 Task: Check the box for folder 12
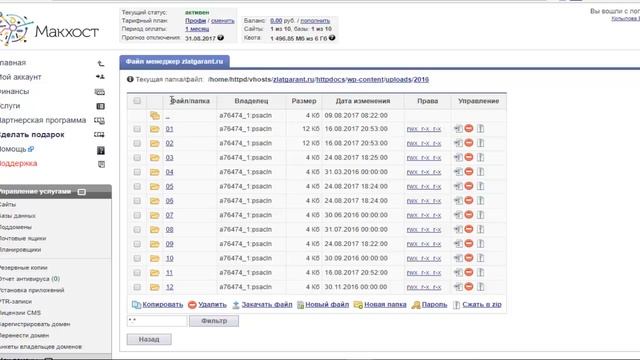[x=137, y=287]
